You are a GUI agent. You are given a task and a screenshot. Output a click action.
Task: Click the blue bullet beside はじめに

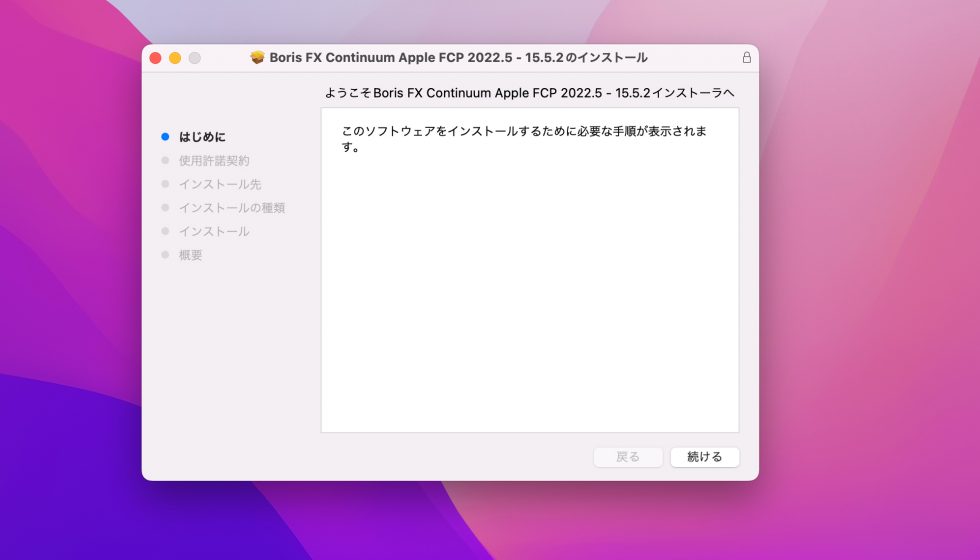pyautogui.click(x=165, y=137)
